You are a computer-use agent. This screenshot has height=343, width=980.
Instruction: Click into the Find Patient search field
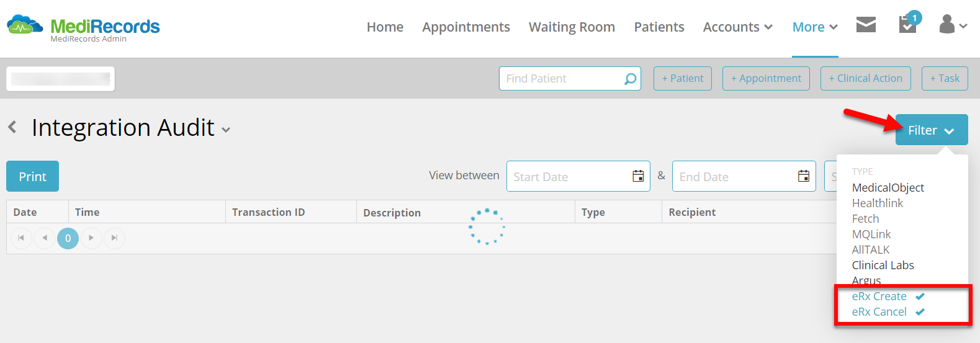pyautogui.click(x=562, y=79)
